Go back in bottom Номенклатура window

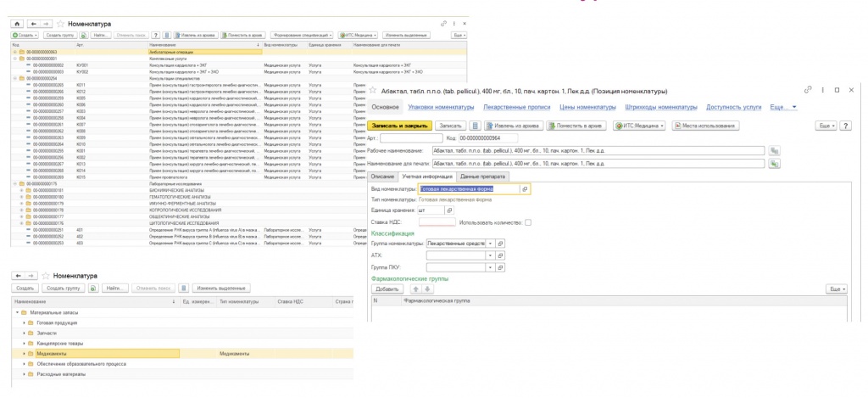[x=19, y=276]
